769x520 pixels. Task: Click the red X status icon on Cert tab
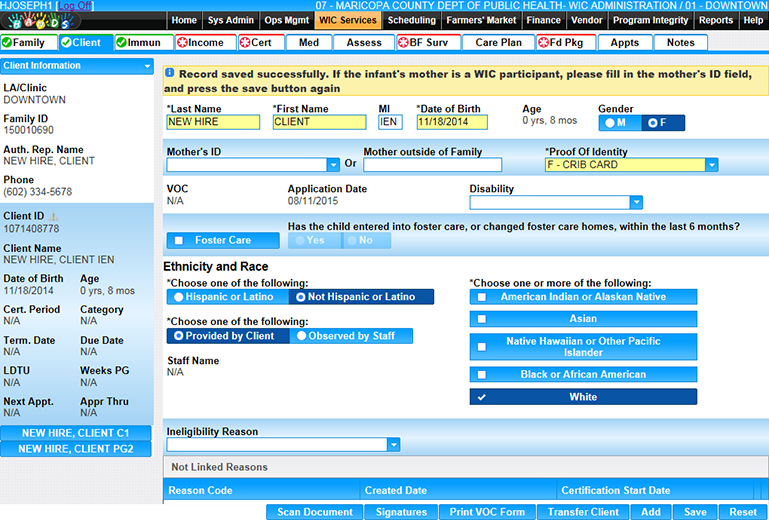(x=246, y=43)
